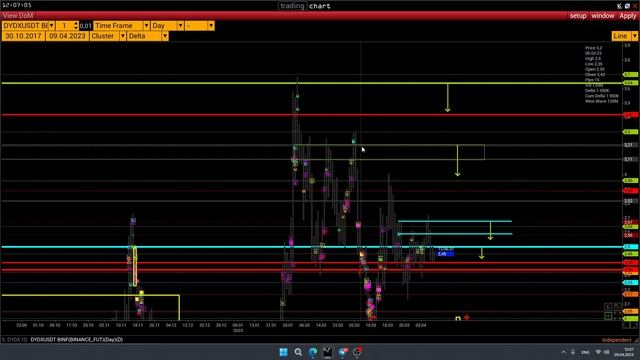
Task: Open Windows taskbar Search
Action: [298, 352]
